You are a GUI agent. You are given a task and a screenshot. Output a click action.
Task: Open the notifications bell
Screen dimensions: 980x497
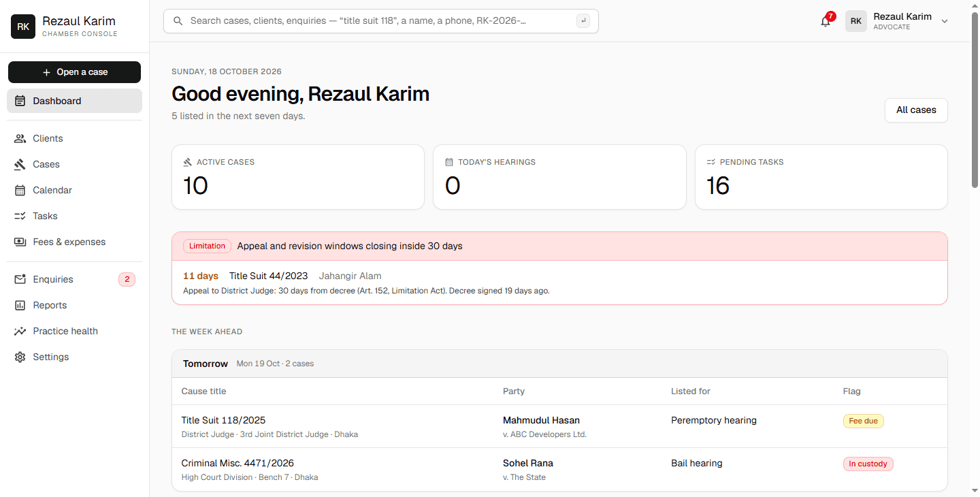[826, 21]
